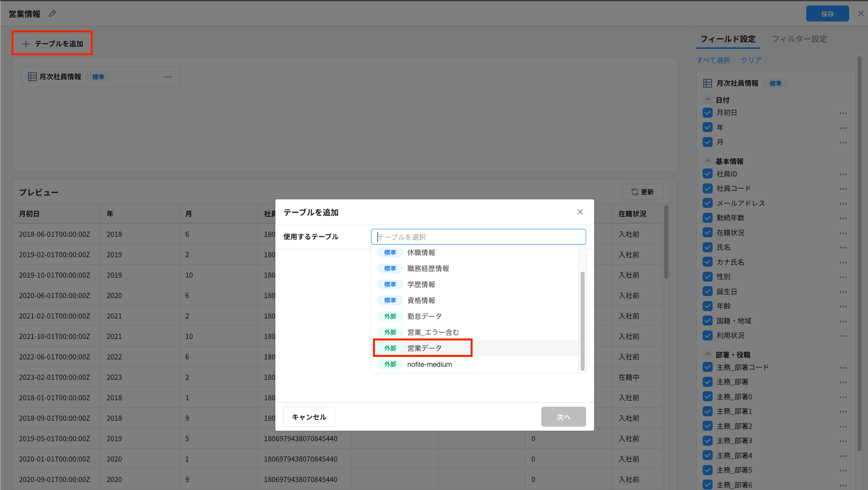Disable the 誕生日 field checkbox
Screen dimensions: 868x490
(708, 292)
